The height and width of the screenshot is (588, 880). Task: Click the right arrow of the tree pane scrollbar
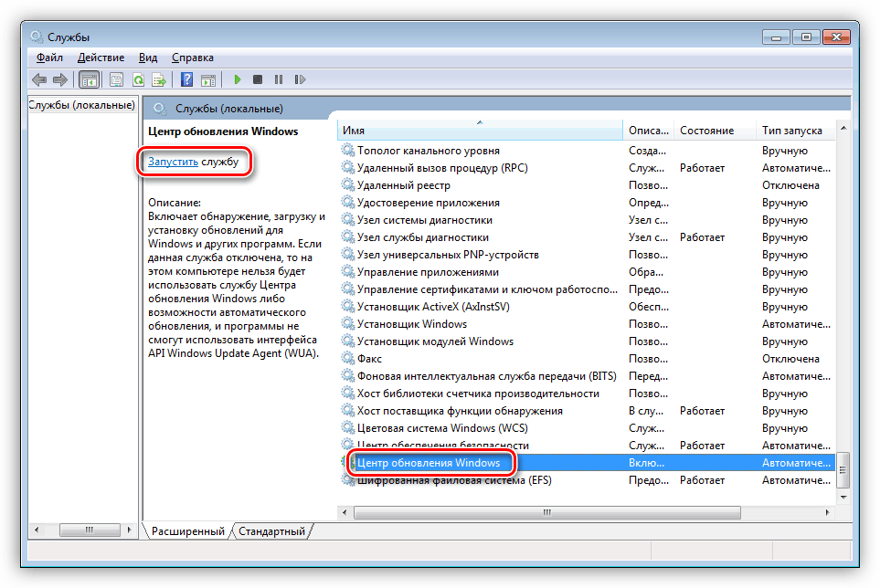pyautogui.click(x=129, y=530)
